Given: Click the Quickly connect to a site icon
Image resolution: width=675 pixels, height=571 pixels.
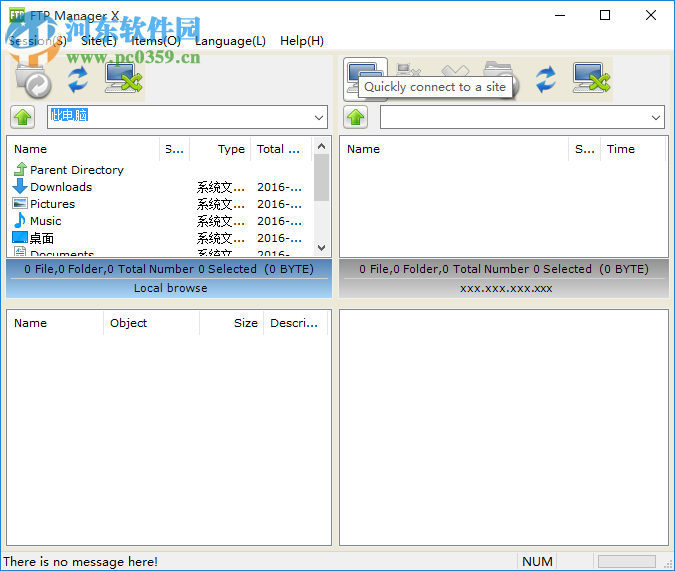Looking at the screenshot, I should point(365,79).
